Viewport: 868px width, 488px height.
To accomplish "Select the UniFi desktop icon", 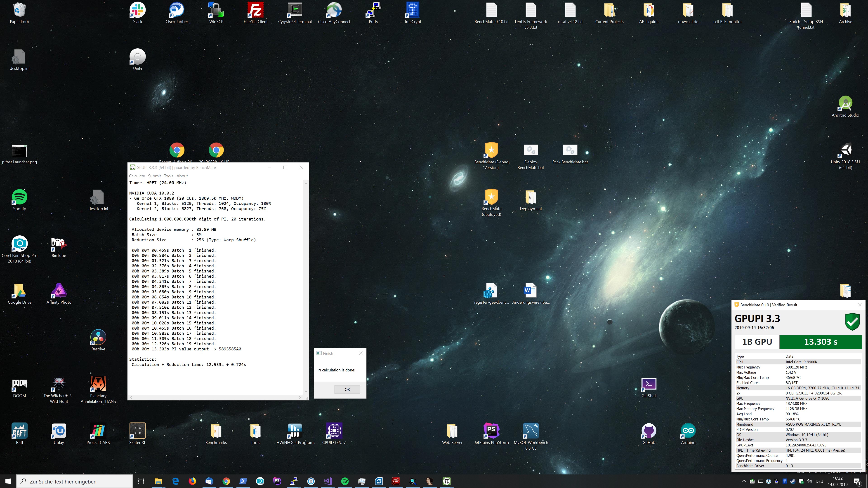I will pyautogui.click(x=137, y=60).
